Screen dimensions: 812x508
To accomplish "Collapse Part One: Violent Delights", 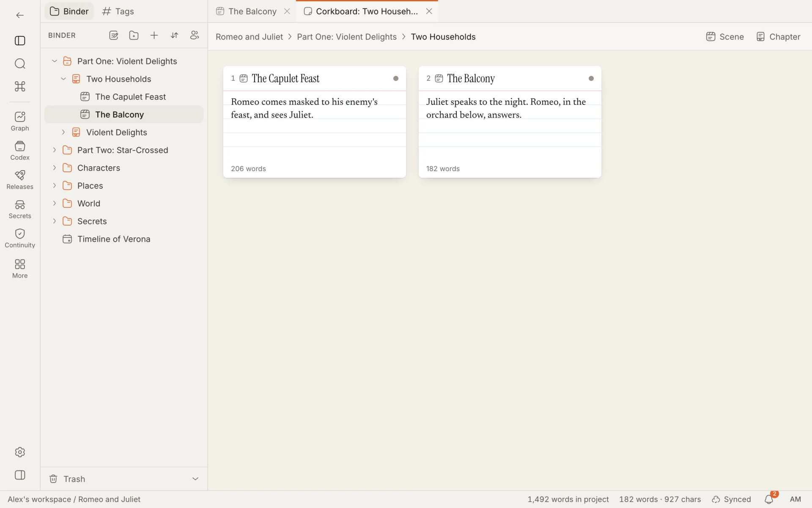I will pos(55,61).
